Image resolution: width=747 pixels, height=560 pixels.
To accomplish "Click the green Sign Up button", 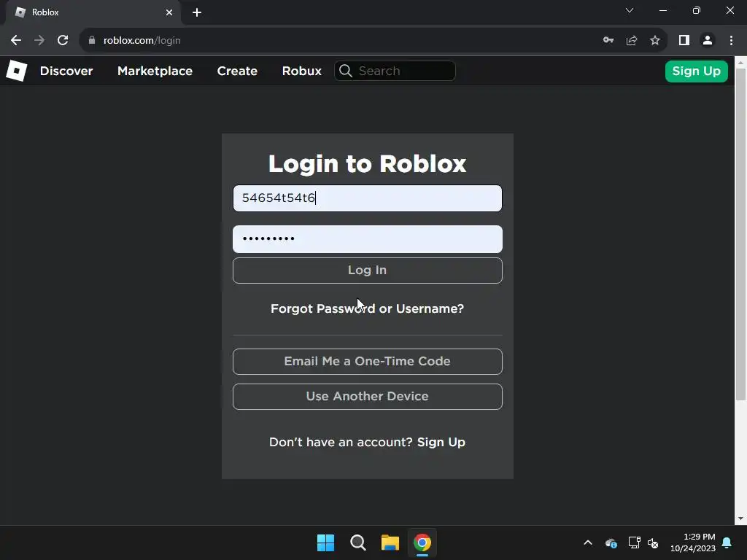I will click(696, 71).
